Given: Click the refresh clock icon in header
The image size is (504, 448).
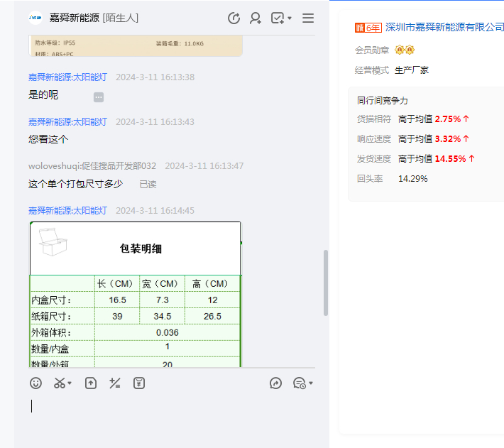Looking at the screenshot, I should pyautogui.click(x=234, y=18).
